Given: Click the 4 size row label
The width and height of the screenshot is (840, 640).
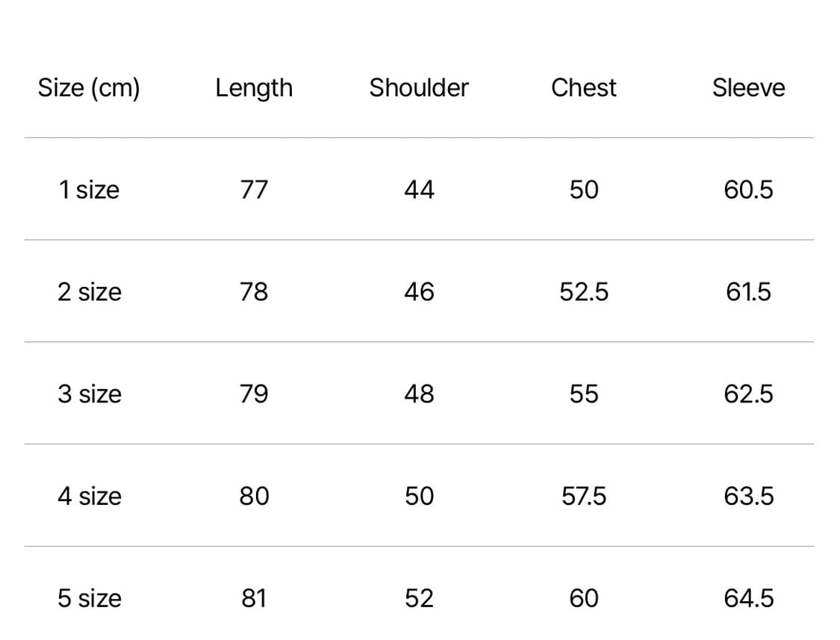Looking at the screenshot, I should pos(89,496).
